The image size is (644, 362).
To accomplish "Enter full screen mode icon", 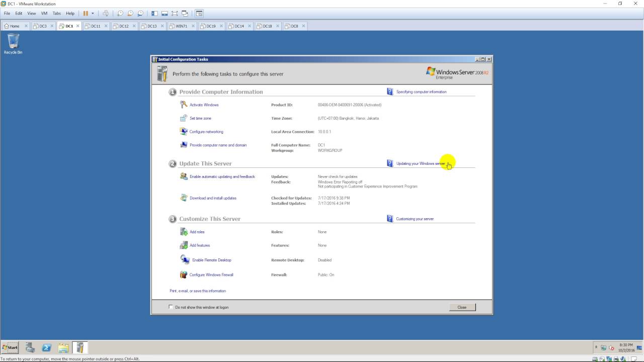I will click(x=175, y=14).
